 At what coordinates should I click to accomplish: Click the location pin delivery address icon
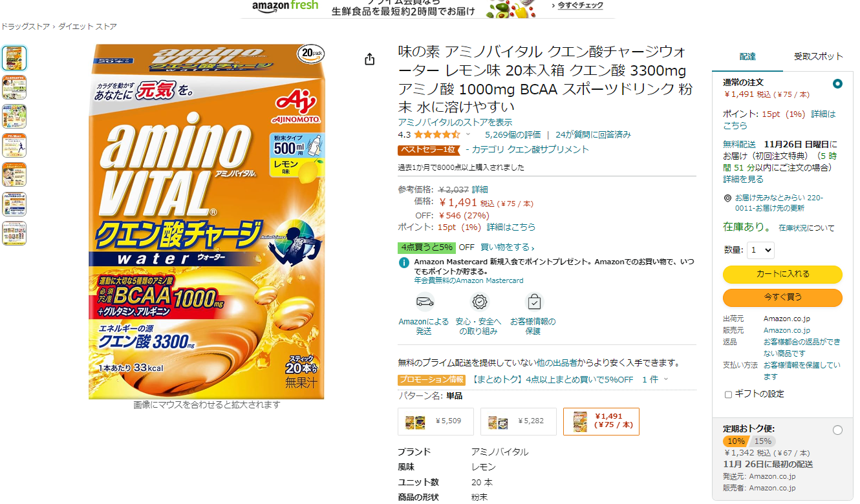[727, 198]
